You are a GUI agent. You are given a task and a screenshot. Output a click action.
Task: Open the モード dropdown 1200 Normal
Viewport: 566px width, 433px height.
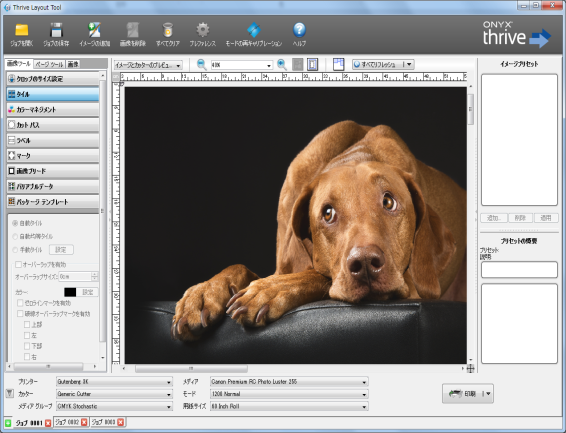point(289,394)
